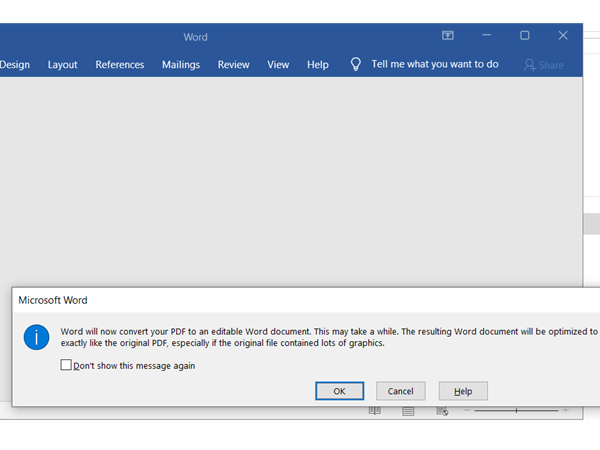Close the Word window

[x=563, y=35]
